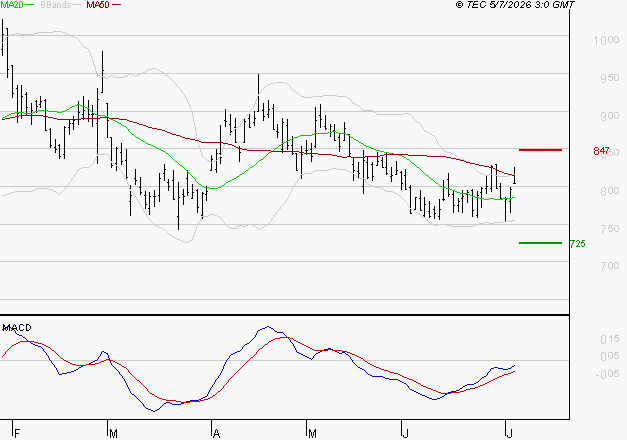Click the 015 MACD scale label
The image size is (627, 440).
(x=610, y=339)
